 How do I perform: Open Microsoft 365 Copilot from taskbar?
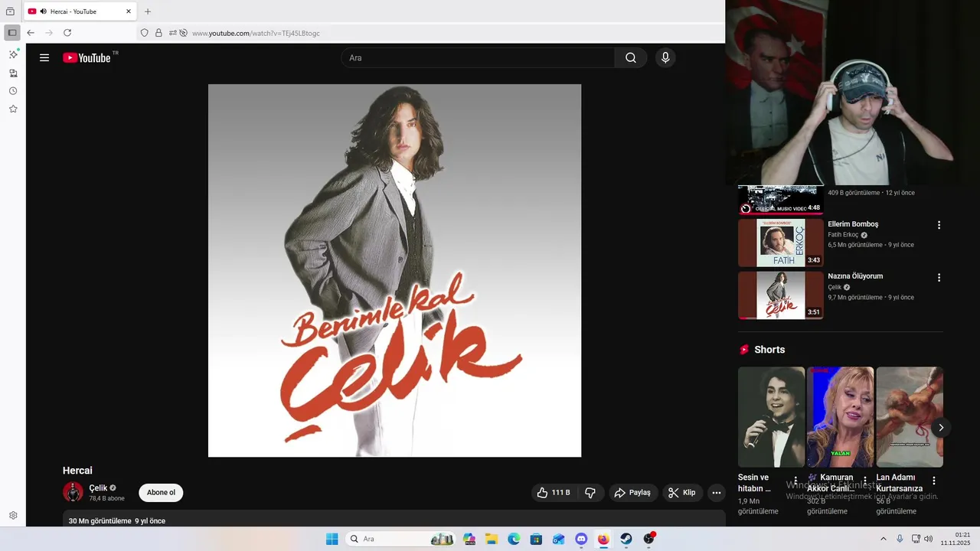tap(469, 539)
